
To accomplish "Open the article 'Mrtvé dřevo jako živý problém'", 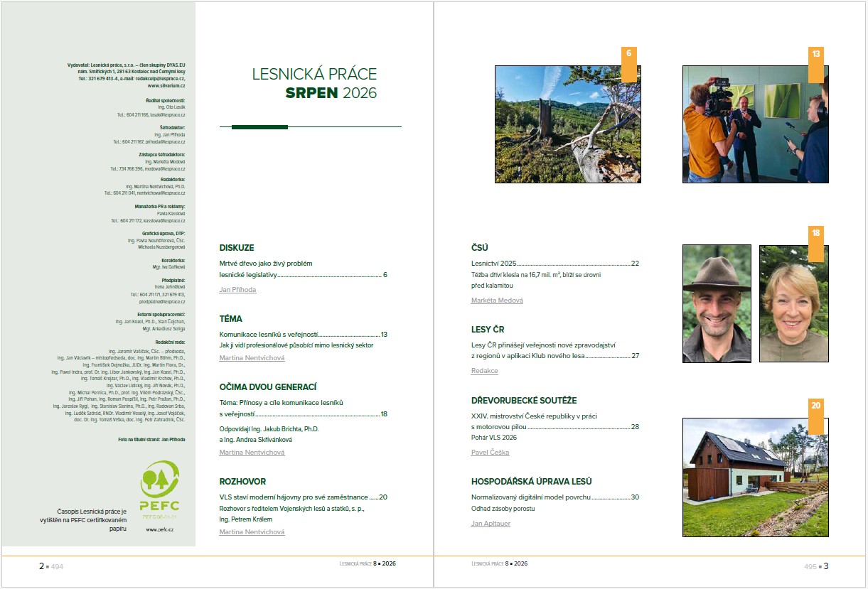I will point(303,269).
